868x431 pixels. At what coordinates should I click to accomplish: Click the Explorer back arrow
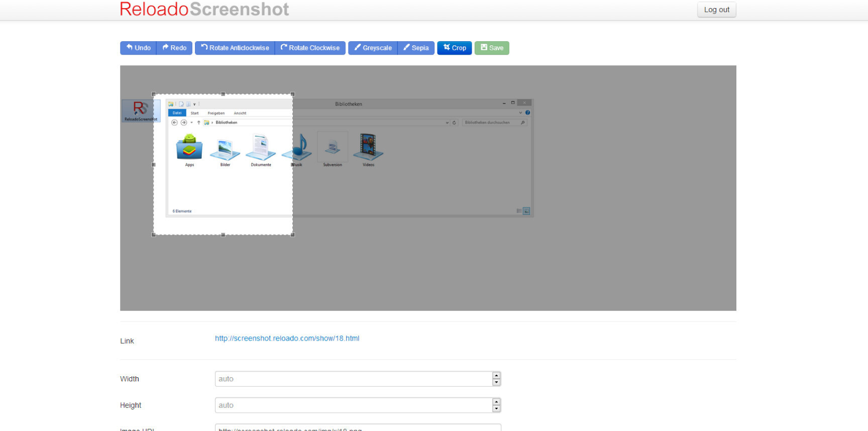pos(175,123)
